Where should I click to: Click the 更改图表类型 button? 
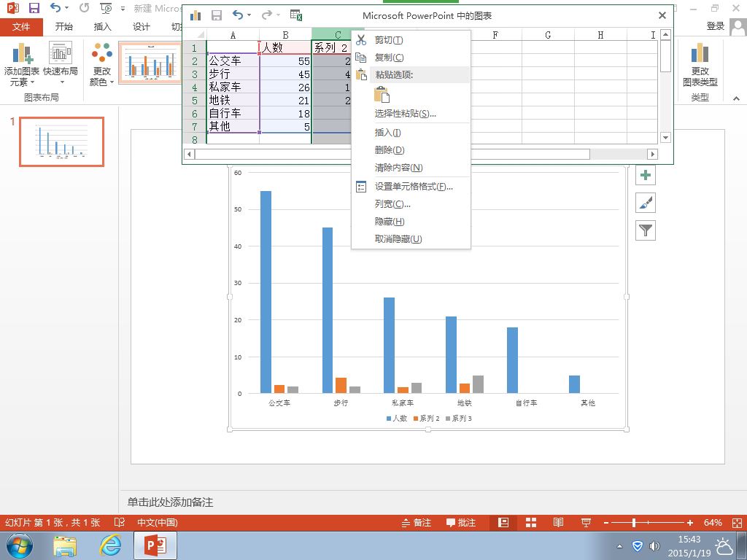[x=700, y=64]
